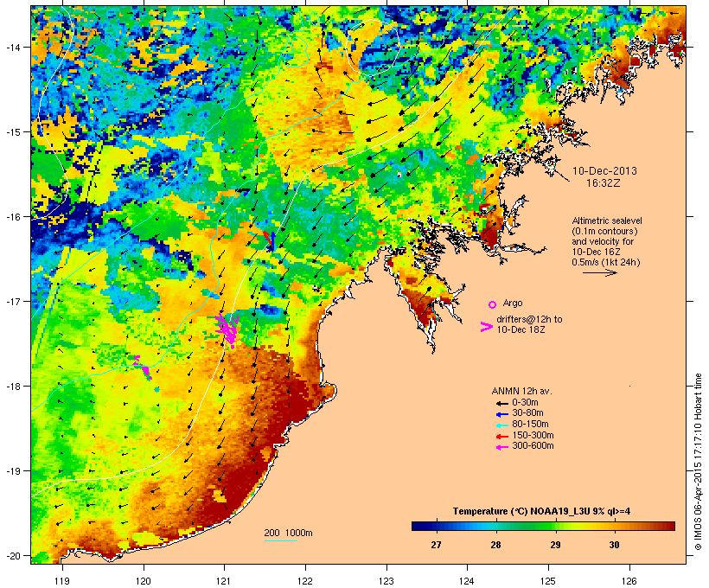Click the 'drifters@12h to' legend label
Screen dimensions: 709x588
529,319
